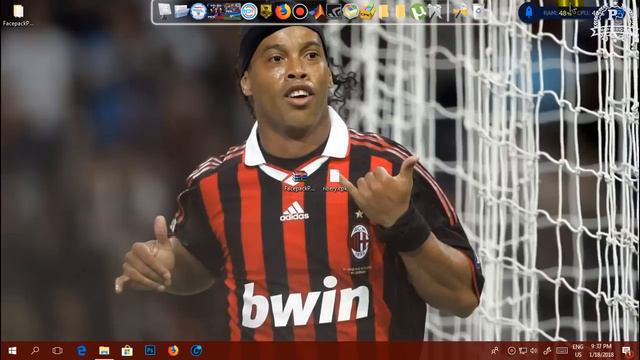The width and height of the screenshot is (640, 360).
Task: Switch ENG US input language
Action: click(578, 351)
